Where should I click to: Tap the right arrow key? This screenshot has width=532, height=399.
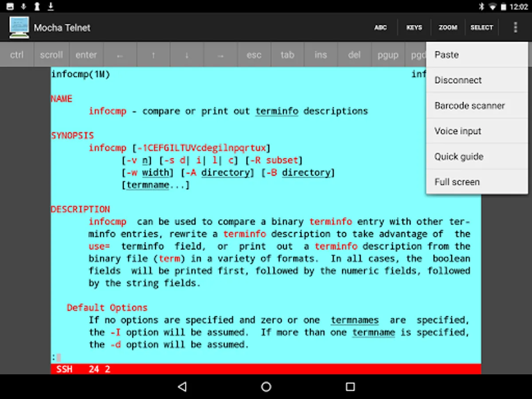tap(221, 55)
